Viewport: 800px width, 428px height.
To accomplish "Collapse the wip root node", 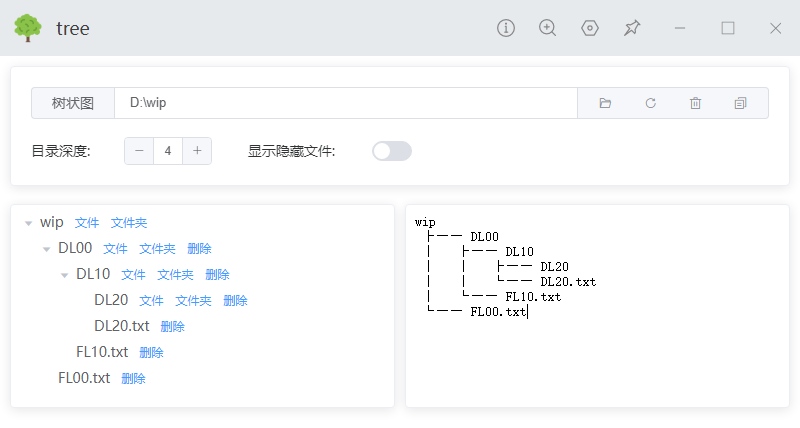I will click(x=29, y=223).
